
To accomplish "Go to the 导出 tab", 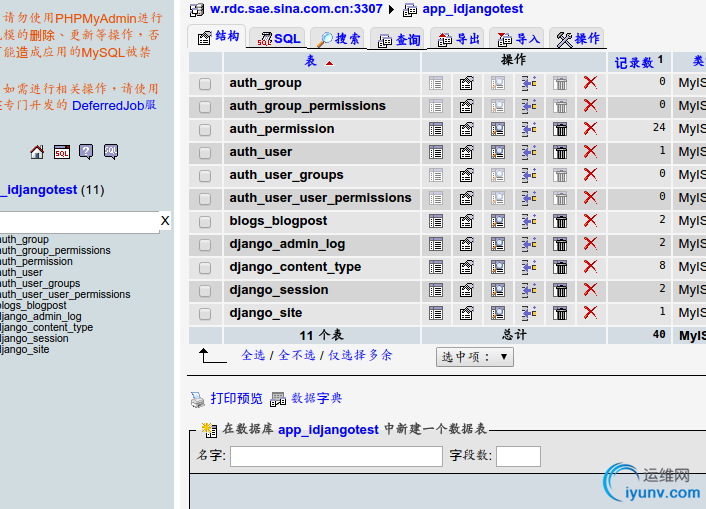I will coord(458,39).
